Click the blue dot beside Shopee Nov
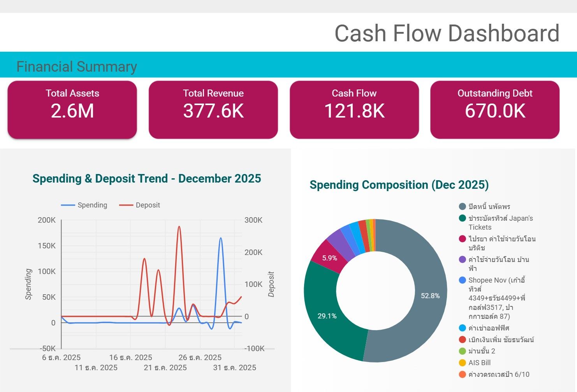This screenshot has width=577, height=392. click(463, 280)
